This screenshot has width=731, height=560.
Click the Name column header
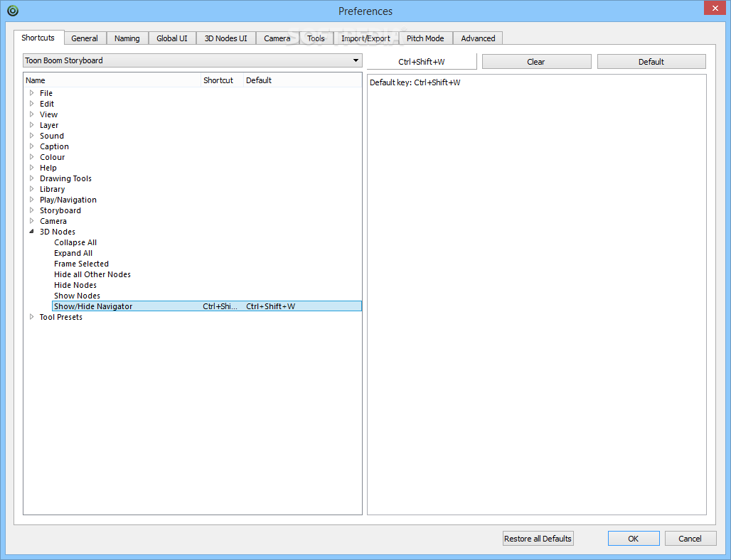[x=112, y=80]
